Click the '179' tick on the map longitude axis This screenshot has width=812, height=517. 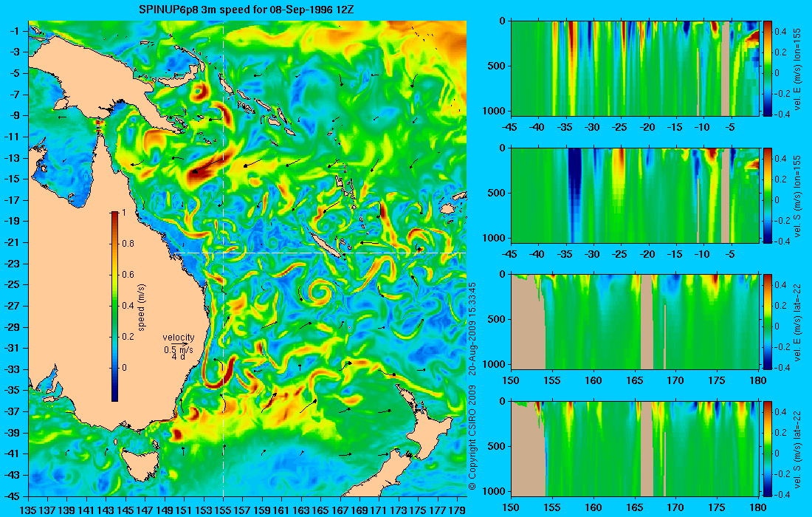[457, 510]
